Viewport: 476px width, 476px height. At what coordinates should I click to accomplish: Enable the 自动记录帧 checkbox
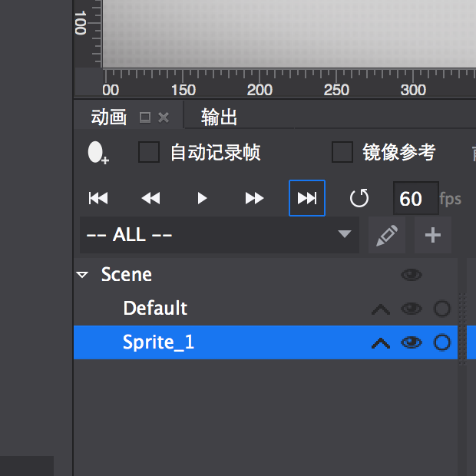[149, 152]
